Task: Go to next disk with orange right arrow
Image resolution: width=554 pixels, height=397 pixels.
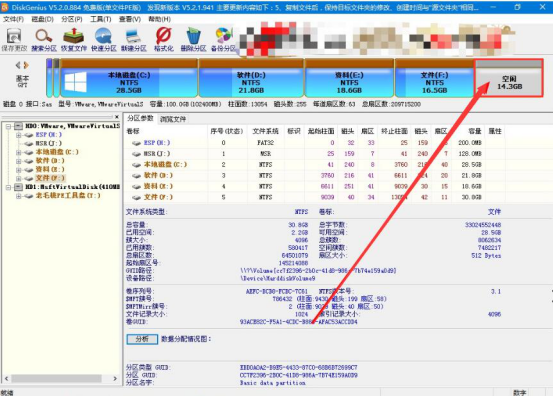Action: [26, 65]
